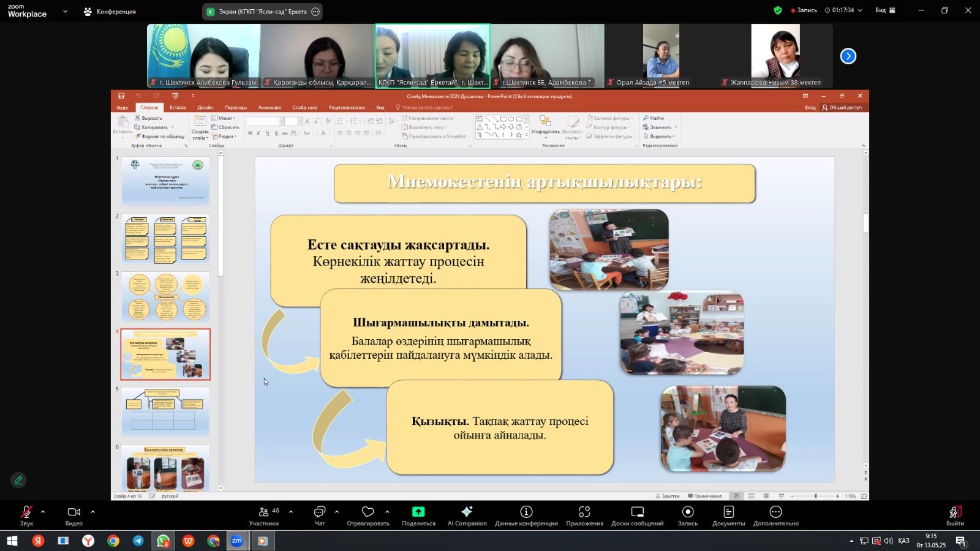
Task: Click the green Share screen button
Action: pos(418,515)
